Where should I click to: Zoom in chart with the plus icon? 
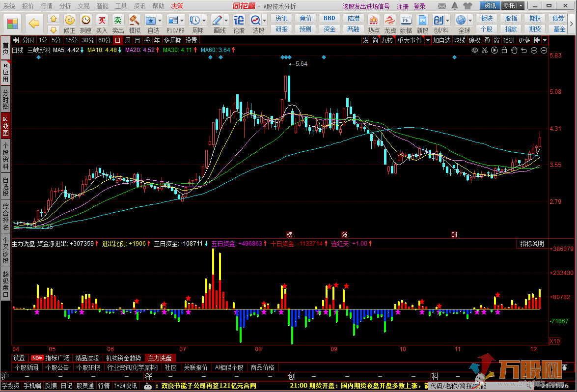[534, 51]
